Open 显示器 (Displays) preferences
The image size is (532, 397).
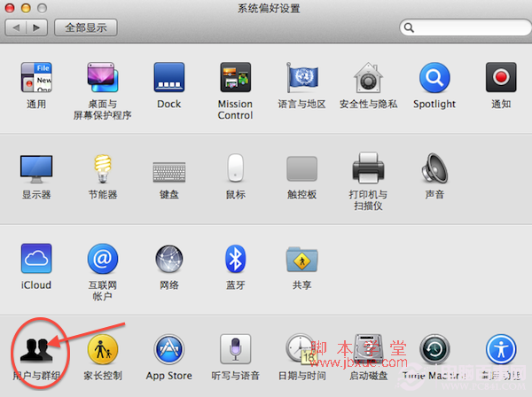pyautogui.click(x=36, y=169)
